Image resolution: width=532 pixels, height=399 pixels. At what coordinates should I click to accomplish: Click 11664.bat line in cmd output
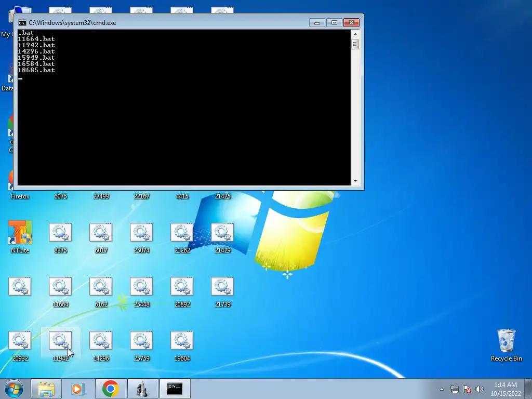(x=36, y=39)
